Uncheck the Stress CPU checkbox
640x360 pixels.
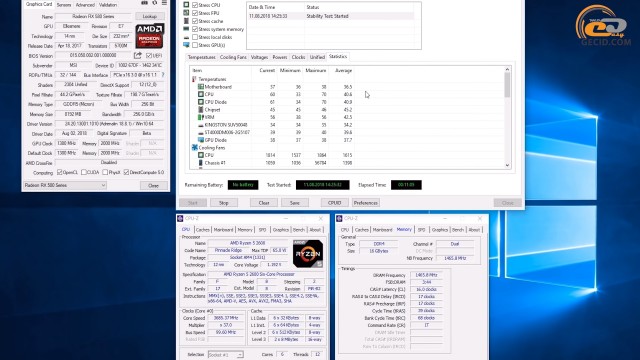tap(195, 5)
